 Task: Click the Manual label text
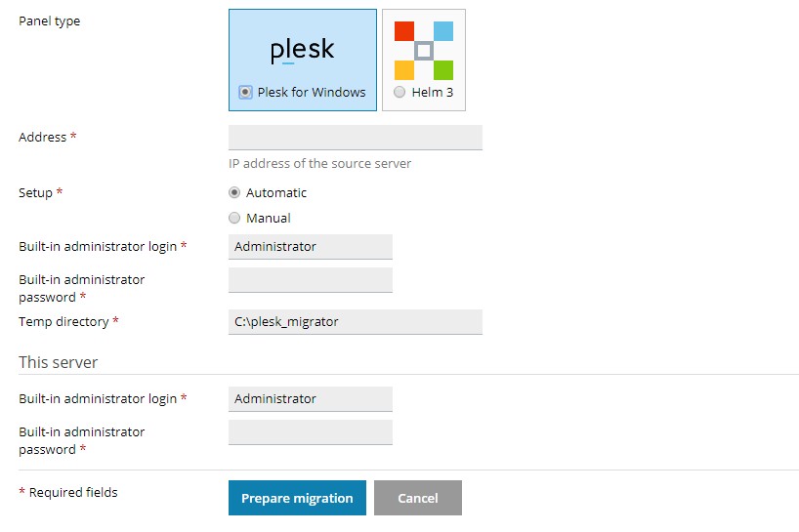click(269, 219)
